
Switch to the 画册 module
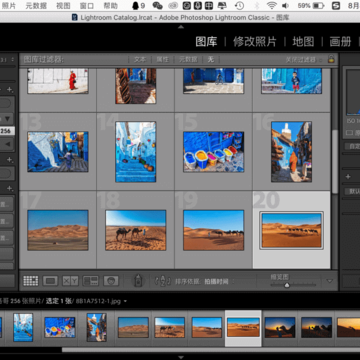tap(340, 42)
